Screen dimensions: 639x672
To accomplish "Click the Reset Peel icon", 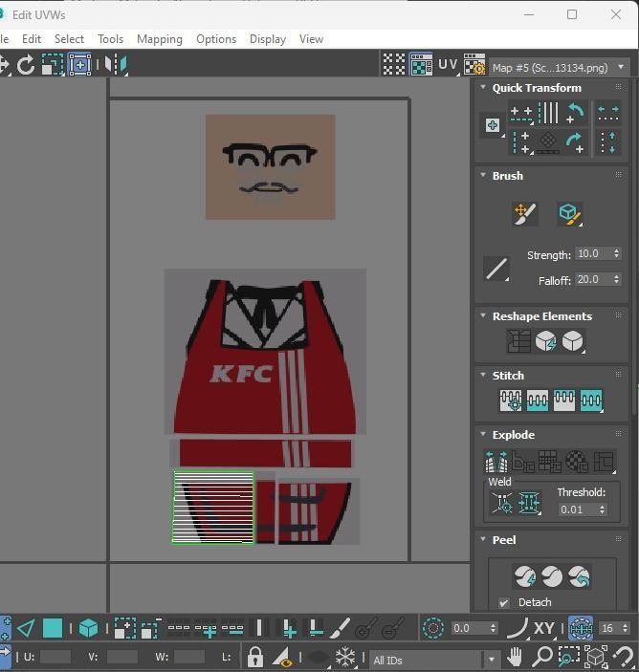I will coord(580,576).
